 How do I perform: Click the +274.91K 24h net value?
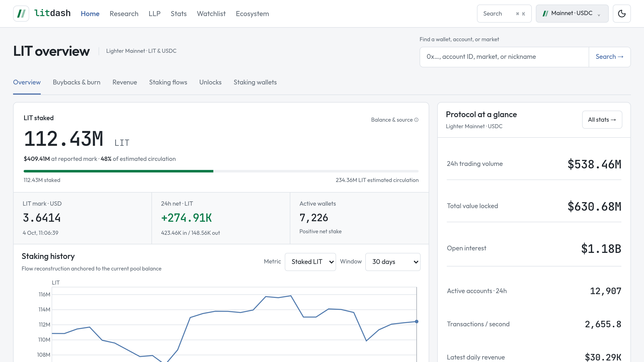[x=186, y=218]
